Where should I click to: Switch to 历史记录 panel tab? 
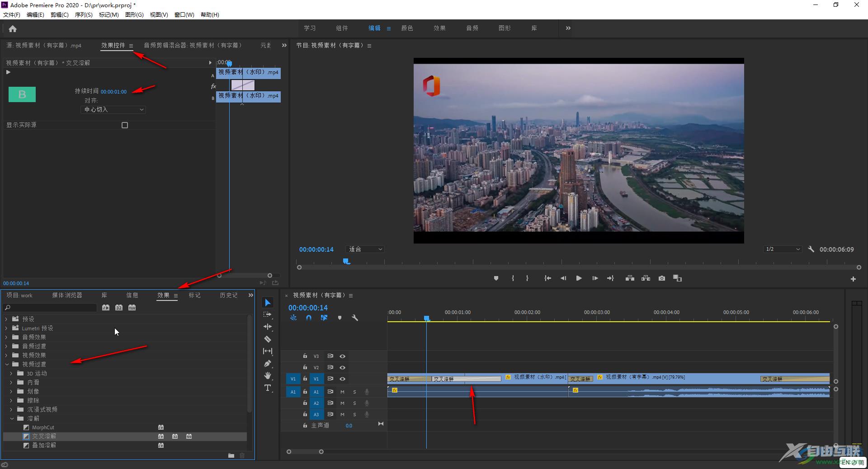click(x=228, y=295)
